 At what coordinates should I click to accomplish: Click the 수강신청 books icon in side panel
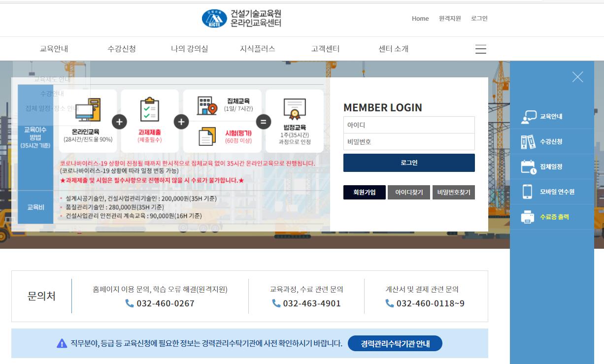(x=528, y=142)
